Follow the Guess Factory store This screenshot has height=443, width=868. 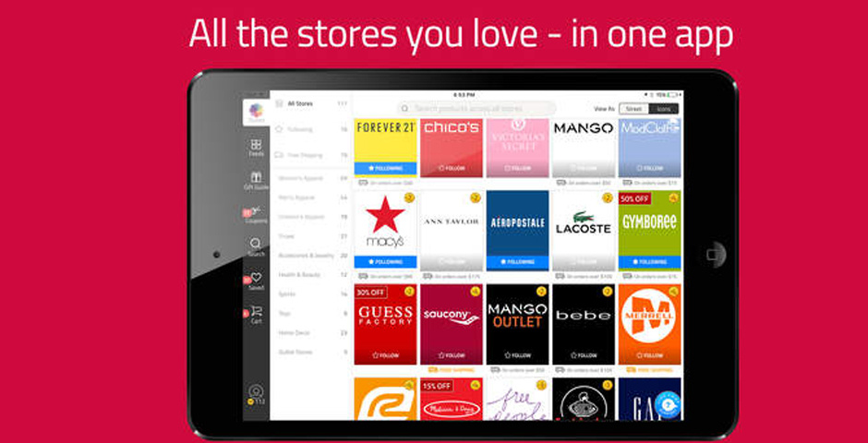coord(385,355)
